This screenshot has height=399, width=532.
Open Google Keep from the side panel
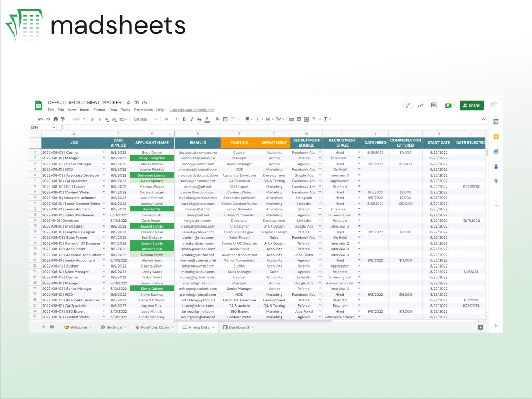click(x=496, y=137)
